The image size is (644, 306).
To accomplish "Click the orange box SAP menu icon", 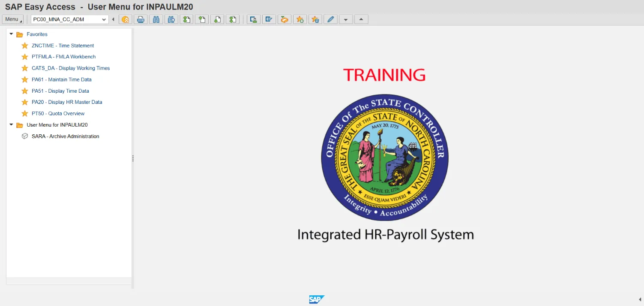I will tap(285, 20).
